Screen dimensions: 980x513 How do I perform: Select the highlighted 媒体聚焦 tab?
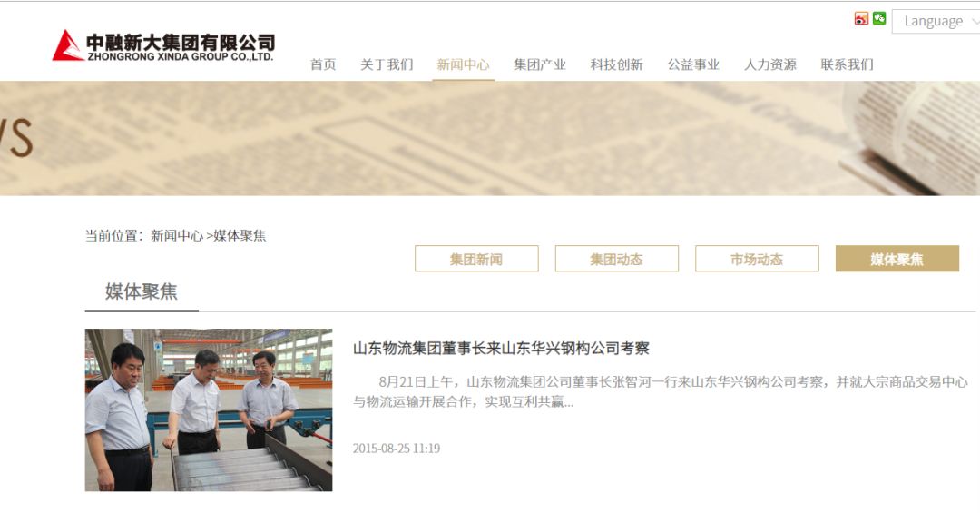point(897,259)
